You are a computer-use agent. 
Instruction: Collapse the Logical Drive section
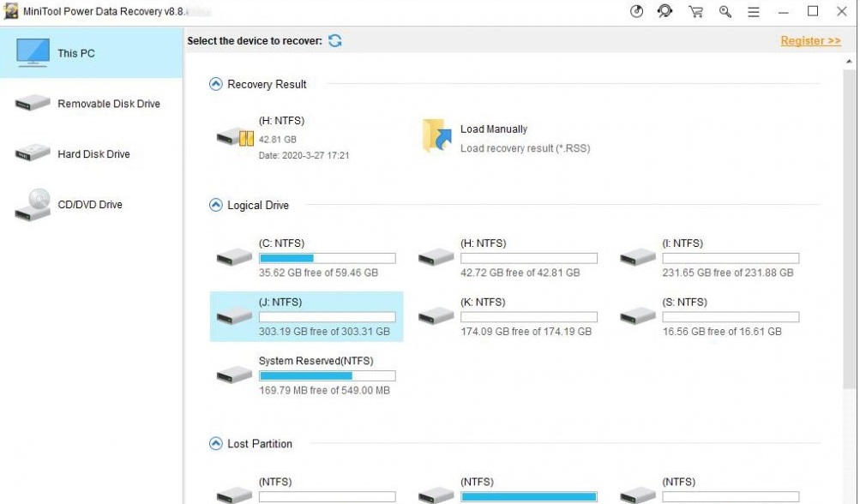pos(215,205)
